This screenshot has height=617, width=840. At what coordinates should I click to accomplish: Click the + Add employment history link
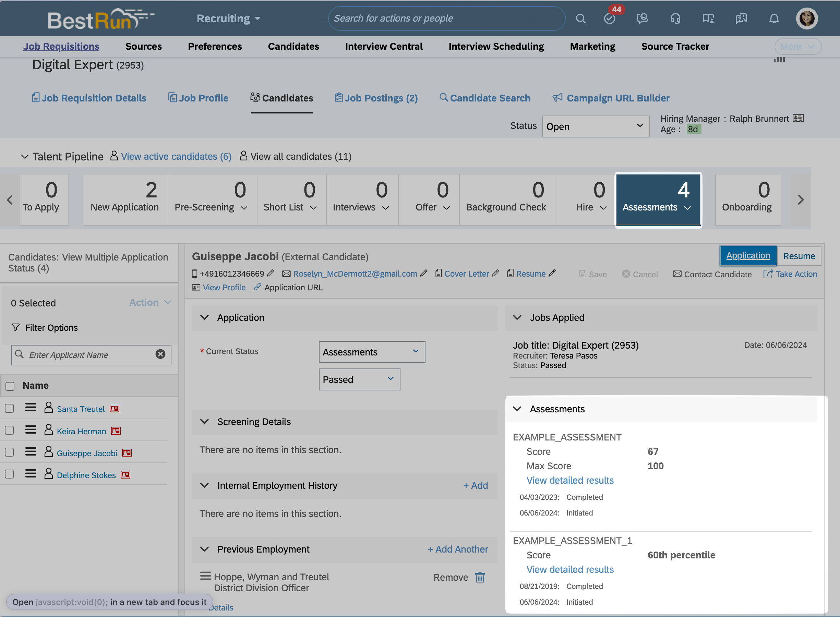click(476, 485)
